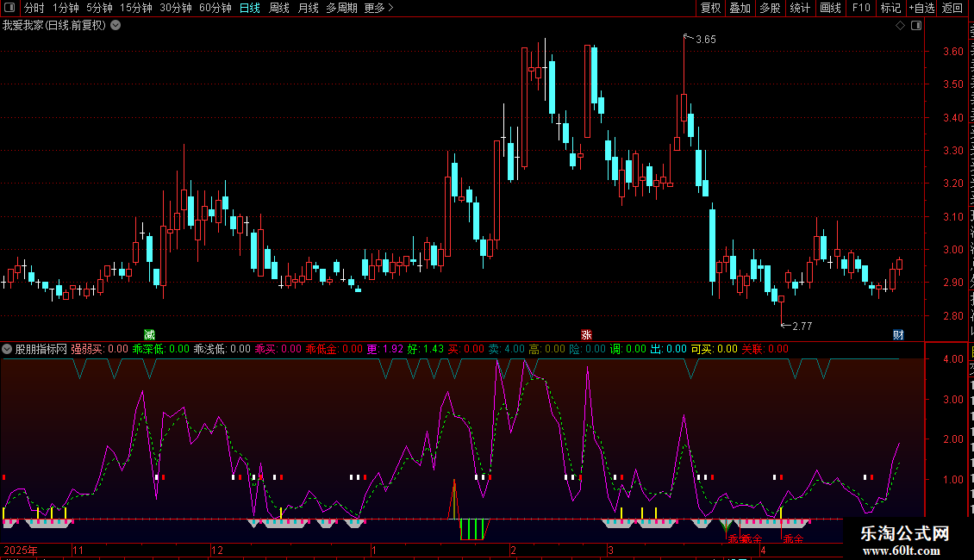Switch to the 日线 daily chart tab
974x560 pixels.
pyautogui.click(x=250, y=8)
